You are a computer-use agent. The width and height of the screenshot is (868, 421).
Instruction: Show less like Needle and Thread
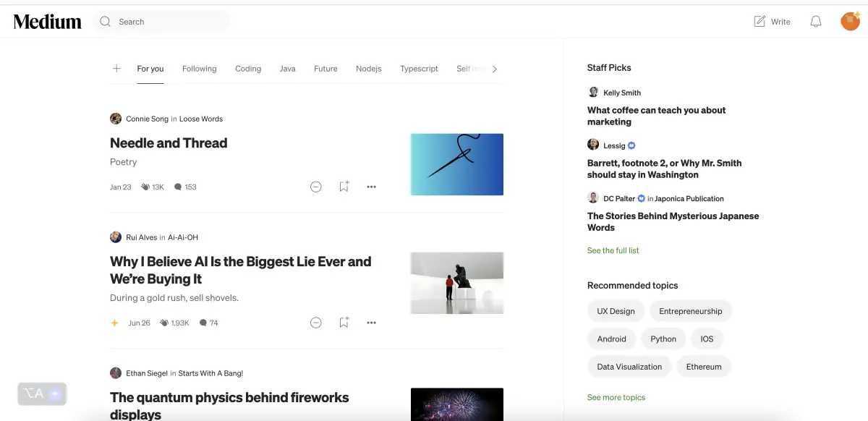(x=316, y=187)
